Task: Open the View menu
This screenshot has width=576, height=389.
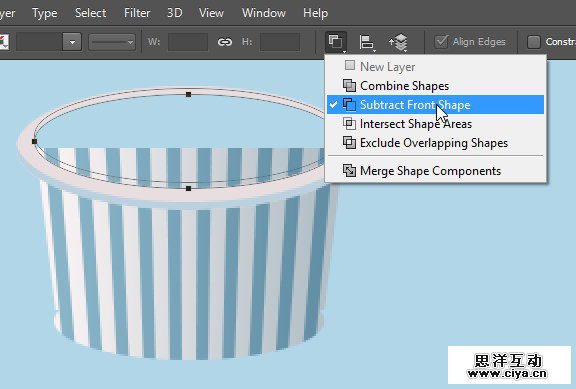Action: click(x=211, y=13)
